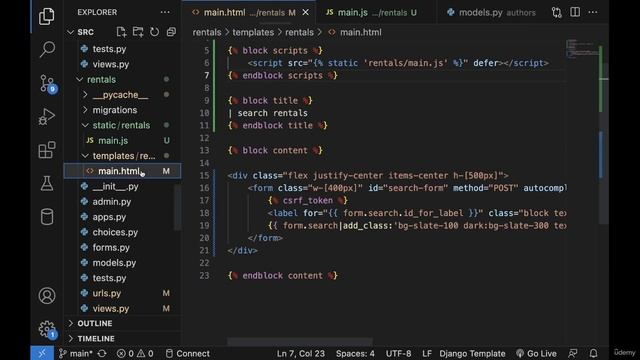Change indentation Spaces: 4
640x360 pixels.
tap(355, 353)
